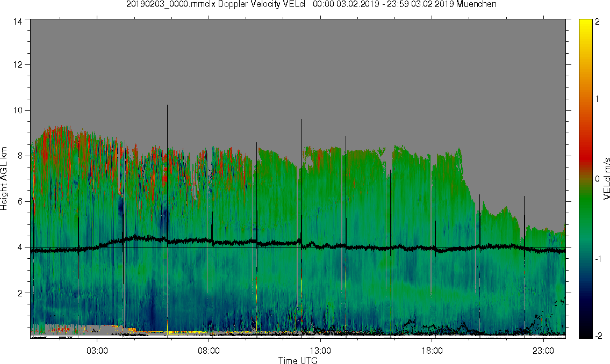Click the 'Time UTC' x-axis label
The width and height of the screenshot is (610, 364).
point(298,360)
